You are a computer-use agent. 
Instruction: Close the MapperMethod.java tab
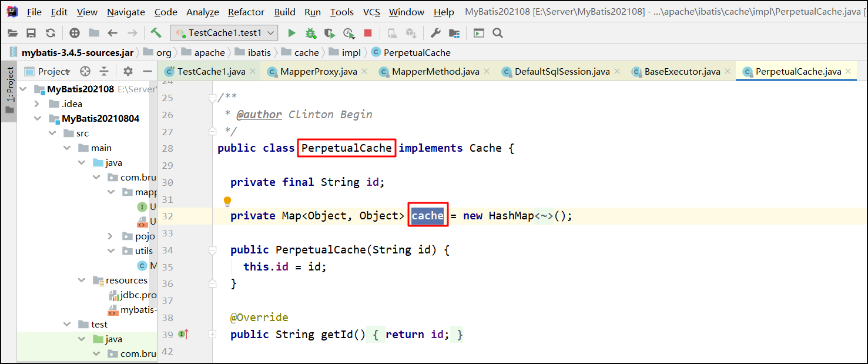point(487,71)
